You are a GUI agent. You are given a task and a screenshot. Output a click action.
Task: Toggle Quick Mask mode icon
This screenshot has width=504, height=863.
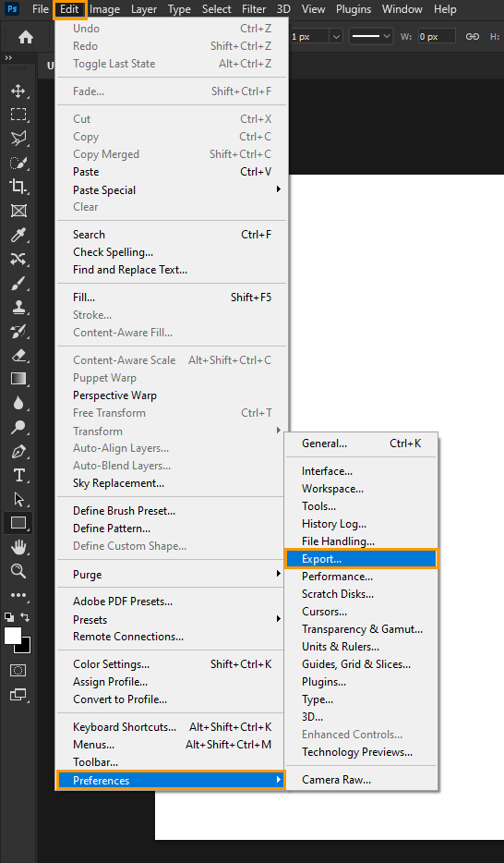point(18,671)
